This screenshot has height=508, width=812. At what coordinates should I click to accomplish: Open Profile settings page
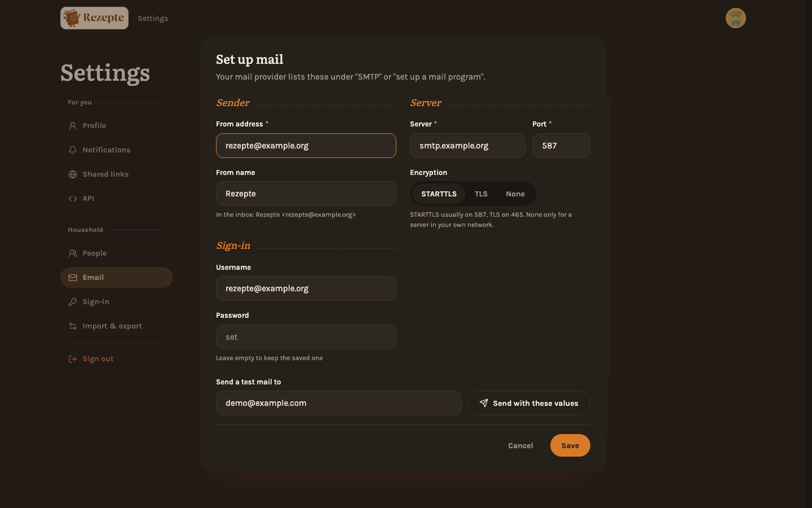(117, 126)
